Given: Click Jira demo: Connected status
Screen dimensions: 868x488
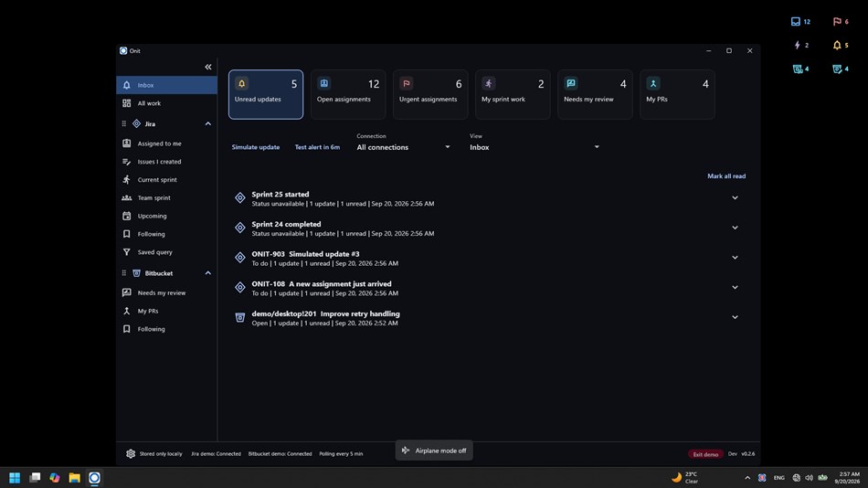Looking at the screenshot, I should 216,453.
